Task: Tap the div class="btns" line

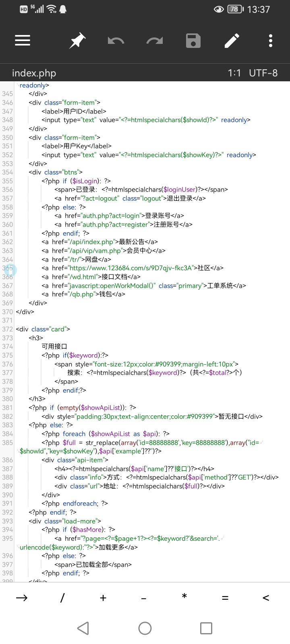Action: [x=56, y=172]
